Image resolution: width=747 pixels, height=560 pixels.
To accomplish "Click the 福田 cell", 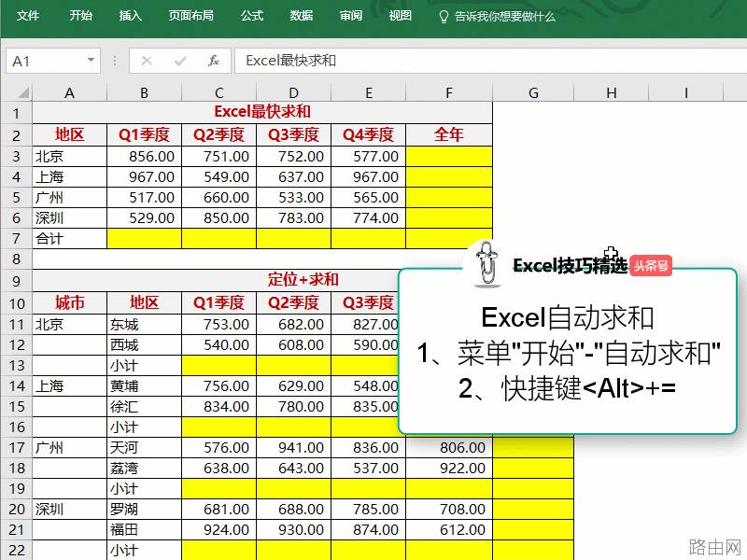I will 145,529.
